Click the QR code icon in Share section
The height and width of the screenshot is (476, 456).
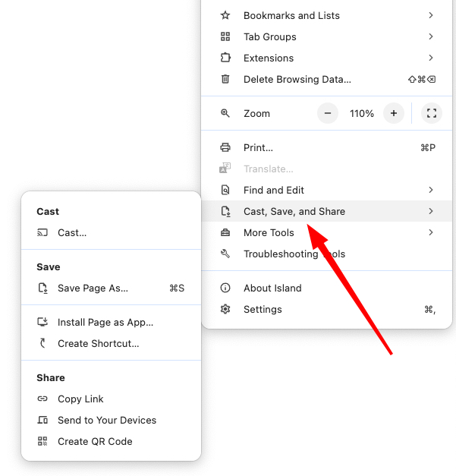[42, 441]
